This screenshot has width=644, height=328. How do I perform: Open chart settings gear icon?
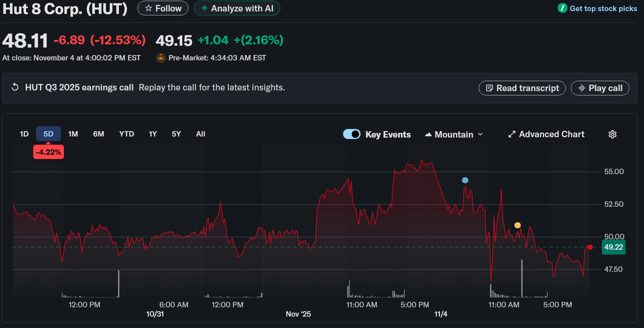(x=612, y=134)
